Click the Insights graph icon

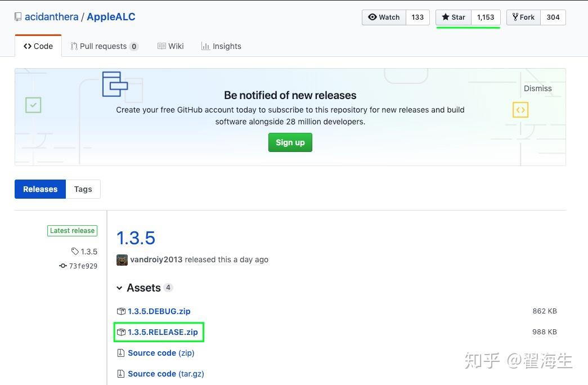[x=205, y=46]
